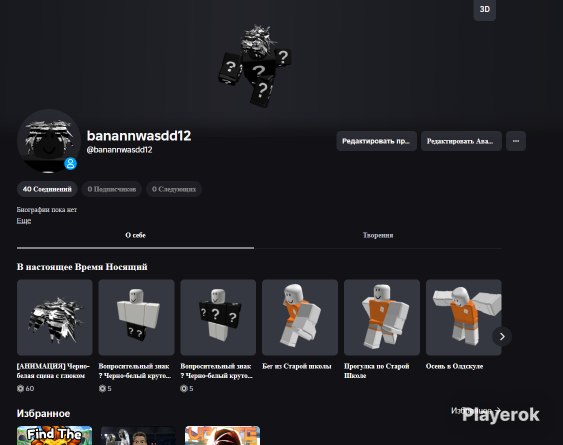The height and width of the screenshot is (445, 563).
Task: Click the В настоящее Время Носящий heading
Action: [82, 267]
